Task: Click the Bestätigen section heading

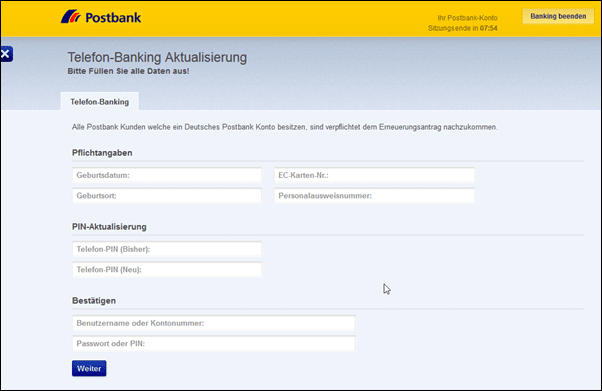Action: tap(94, 300)
